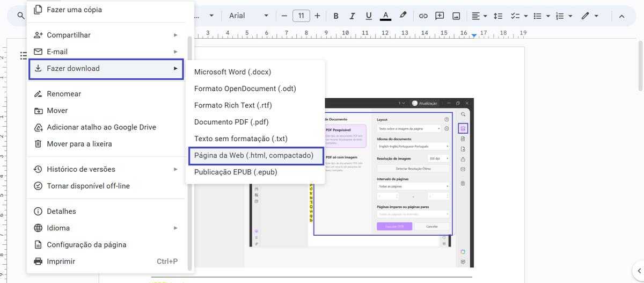Toggle bold formatting in the toolbar
Image resolution: width=644 pixels, height=283 pixels.
pos(336,16)
